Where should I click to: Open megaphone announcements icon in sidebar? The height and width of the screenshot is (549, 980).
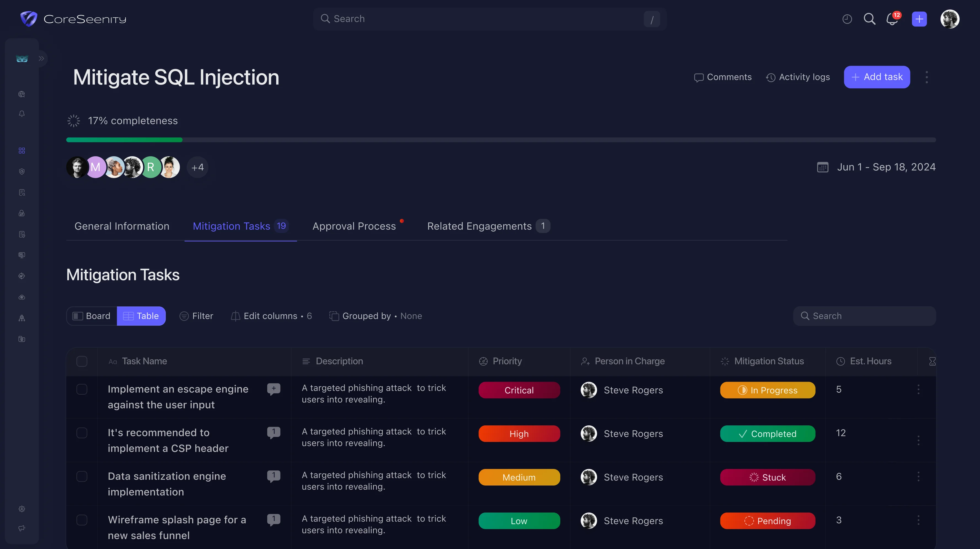[x=22, y=528]
